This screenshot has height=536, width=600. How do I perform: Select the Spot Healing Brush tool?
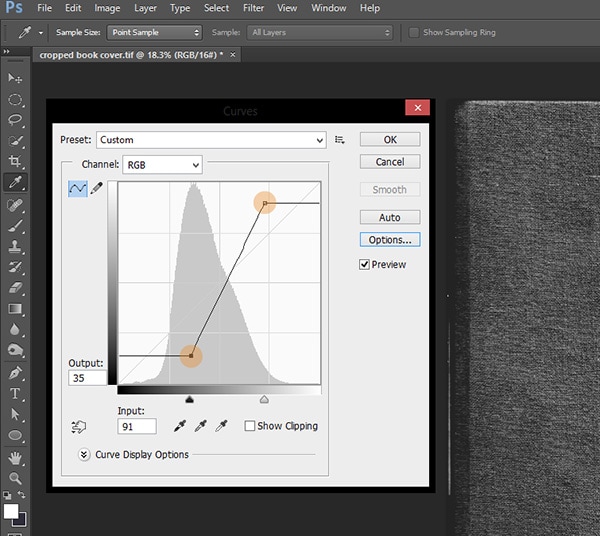click(15, 205)
